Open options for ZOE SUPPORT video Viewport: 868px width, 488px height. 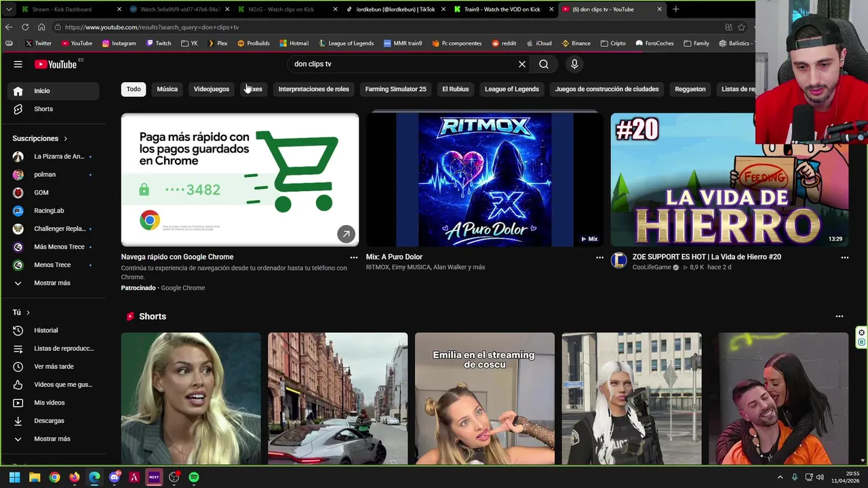(x=844, y=258)
